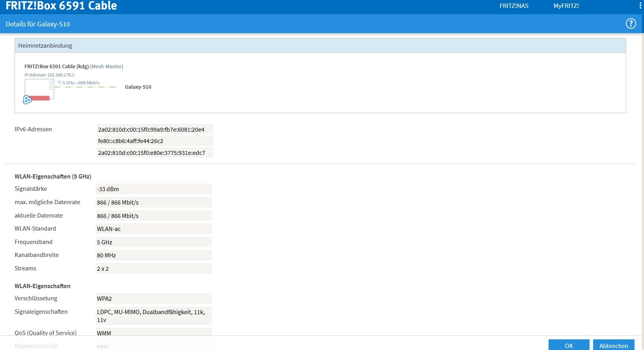The height and width of the screenshot is (350, 644).
Task: Click the 5 GHz 866 Mbit/s connection label
Action: [81, 83]
